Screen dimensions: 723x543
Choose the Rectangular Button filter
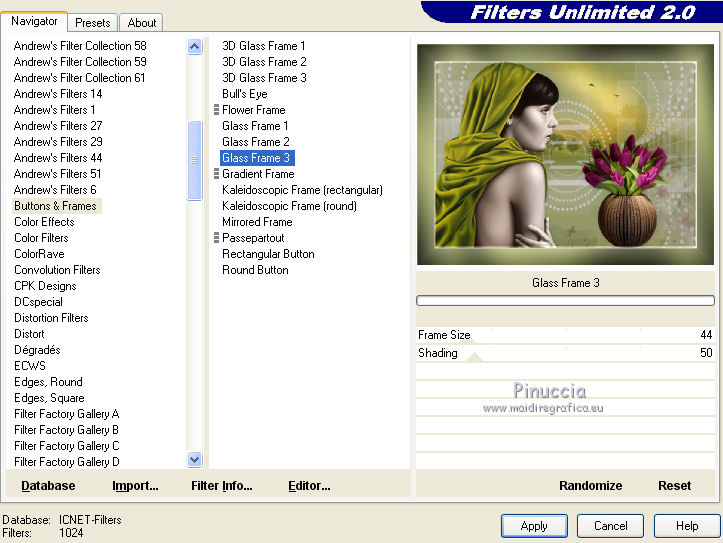268,254
